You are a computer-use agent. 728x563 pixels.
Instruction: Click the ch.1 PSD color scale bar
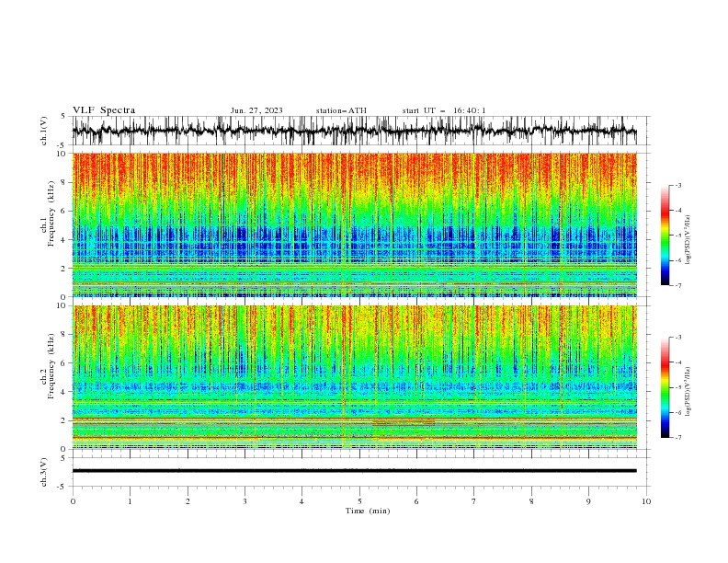665,235
